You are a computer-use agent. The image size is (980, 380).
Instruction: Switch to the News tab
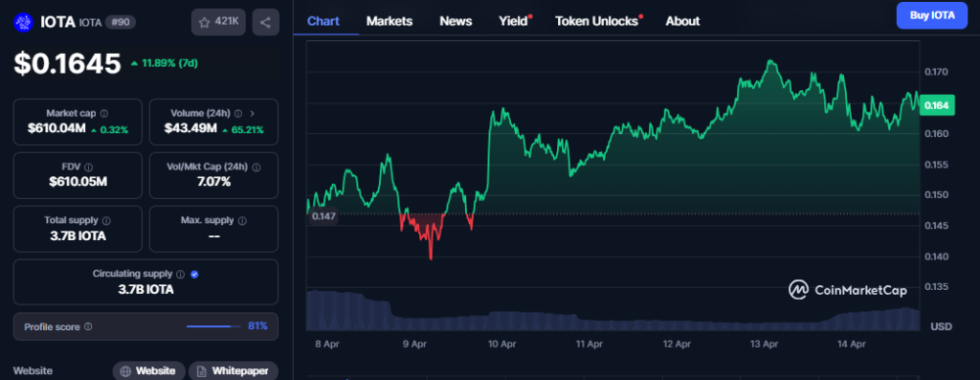456,21
